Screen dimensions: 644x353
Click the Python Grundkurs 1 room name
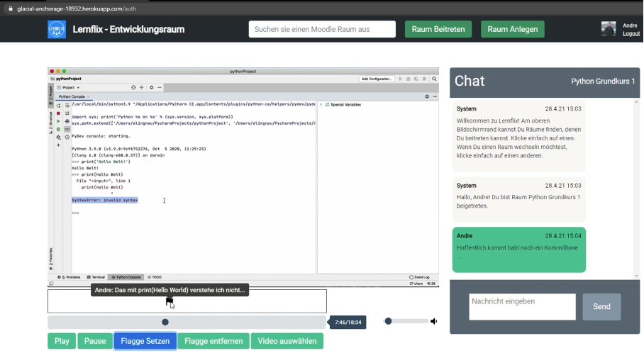[x=603, y=82]
